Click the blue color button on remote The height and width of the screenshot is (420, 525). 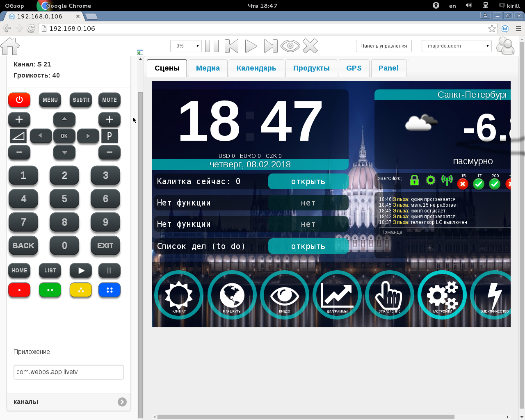tap(110, 290)
